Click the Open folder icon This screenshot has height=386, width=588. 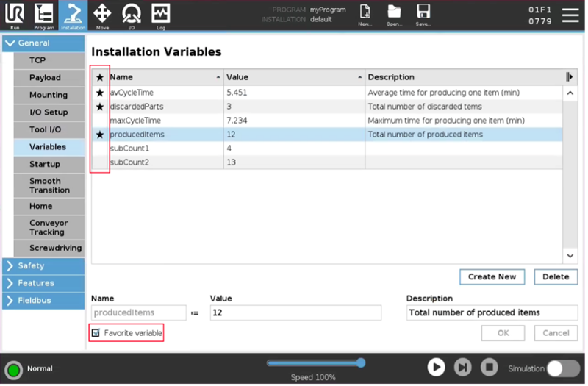point(395,13)
